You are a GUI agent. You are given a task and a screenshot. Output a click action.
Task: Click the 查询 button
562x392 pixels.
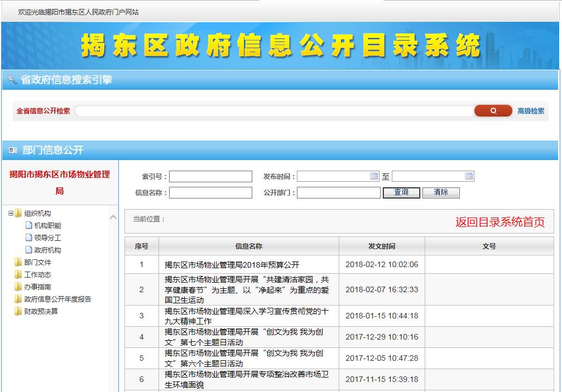401,192
